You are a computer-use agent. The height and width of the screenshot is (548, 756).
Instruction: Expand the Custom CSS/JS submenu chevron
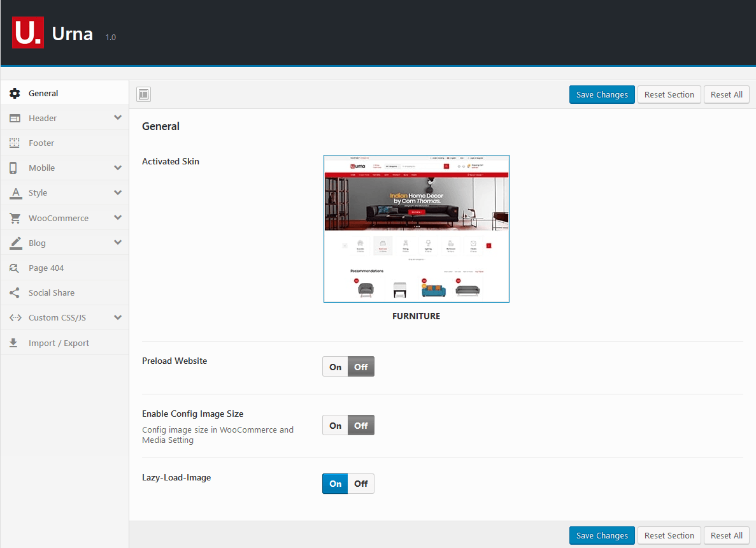pos(118,317)
